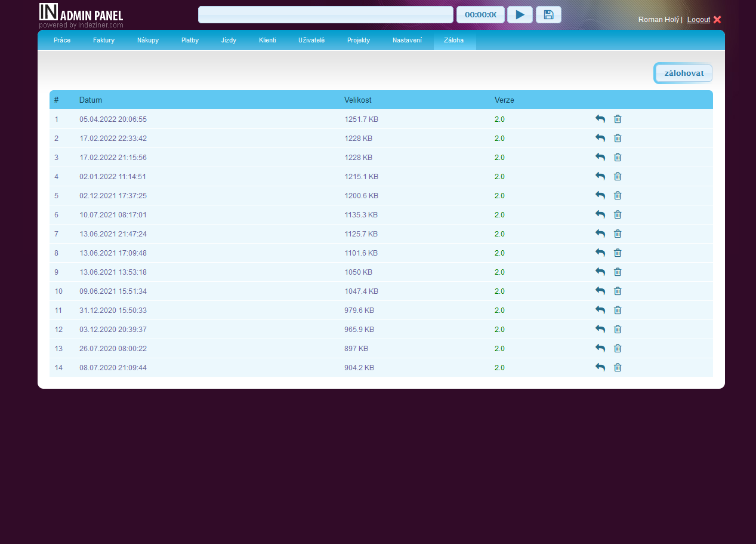Delete the backup from 10.07.2021 08:17:01
Viewport: 756px width, 544px height.
point(618,214)
